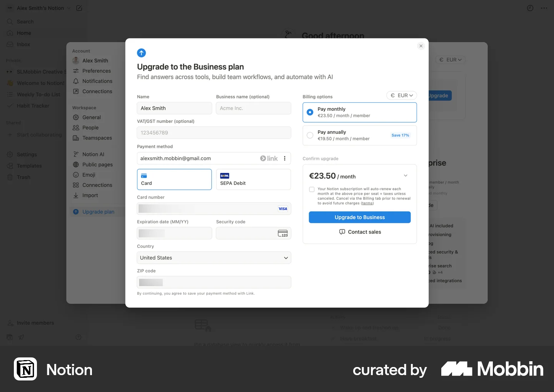554x392 pixels.
Task: Select the Card payment method tab
Action: click(174, 179)
